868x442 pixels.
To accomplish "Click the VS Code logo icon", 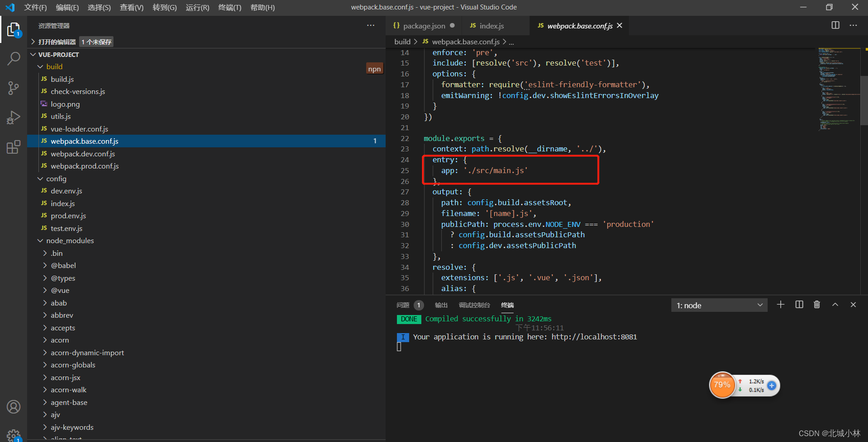I will (10, 7).
